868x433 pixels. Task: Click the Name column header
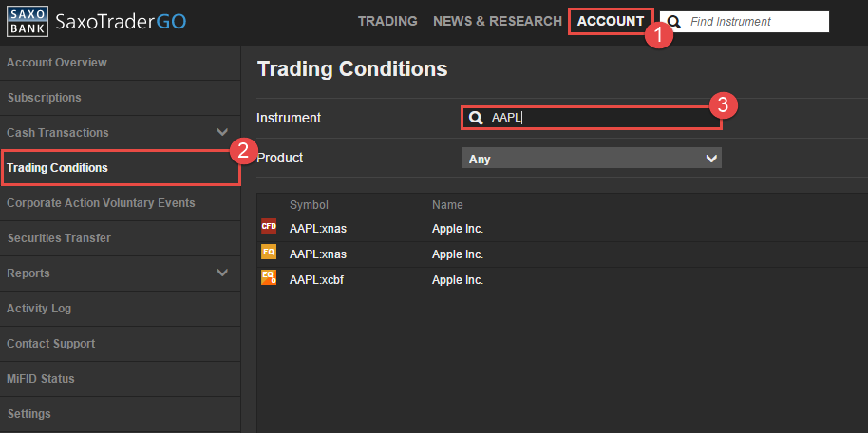click(447, 205)
